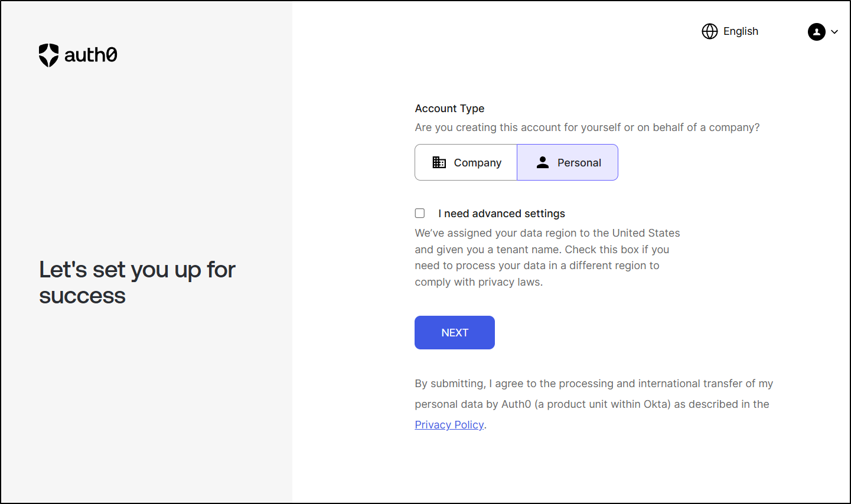Click the Auth0 shield logo
This screenshot has height=504, width=851.
[48, 55]
